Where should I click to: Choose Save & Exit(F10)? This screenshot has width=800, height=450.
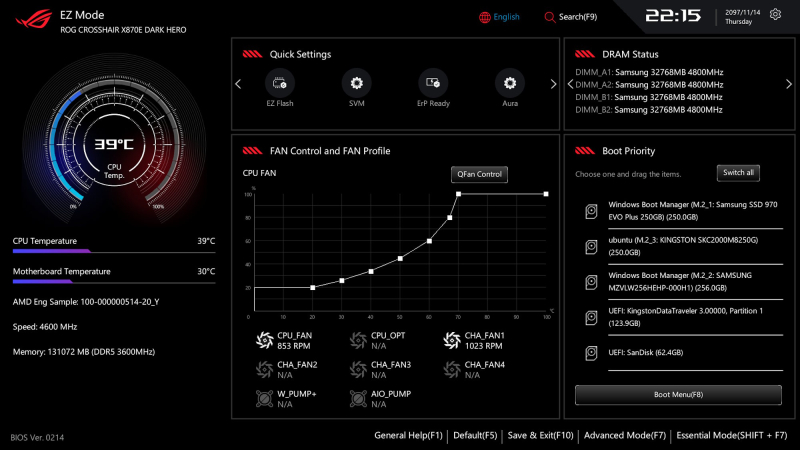(540, 436)
